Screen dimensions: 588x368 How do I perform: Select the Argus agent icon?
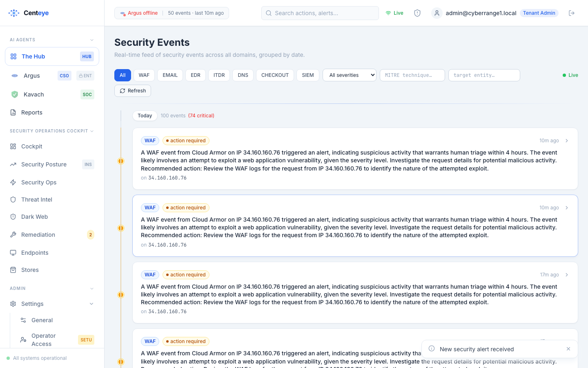pos(15,76)
